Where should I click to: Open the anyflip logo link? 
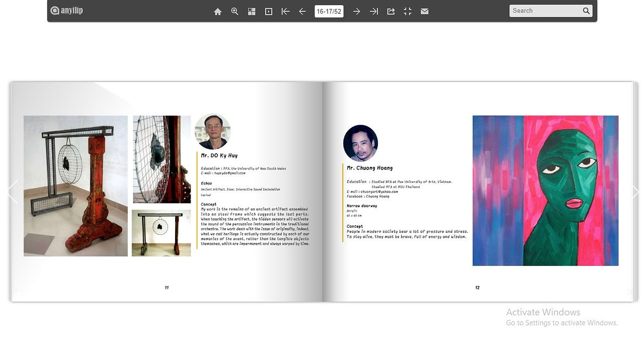(x=66, y=10)
